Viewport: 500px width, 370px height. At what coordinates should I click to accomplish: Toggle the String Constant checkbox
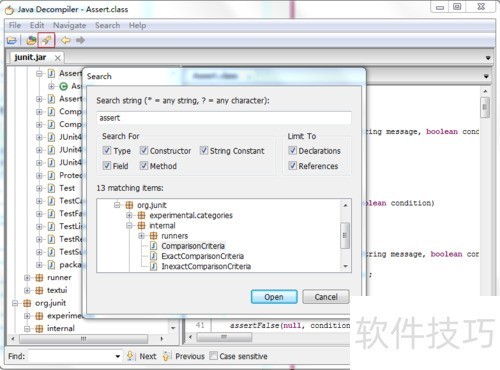click(204, 150)
